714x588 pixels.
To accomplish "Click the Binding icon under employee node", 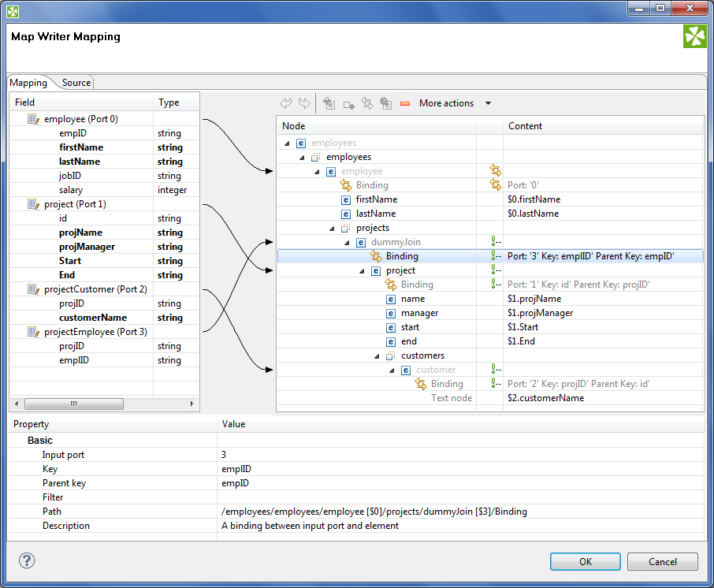I will click(346, 185).
